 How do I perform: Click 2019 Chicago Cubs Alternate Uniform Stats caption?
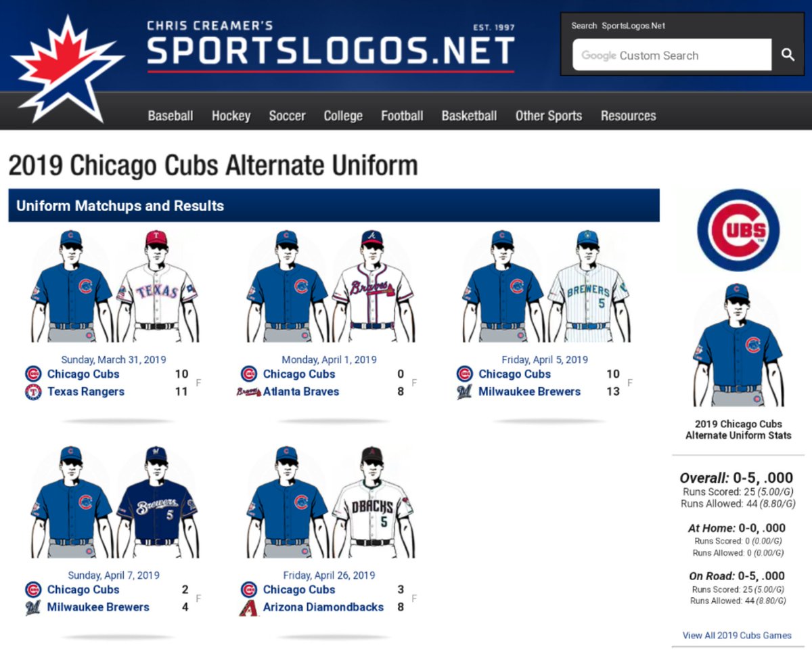[738, 430]
